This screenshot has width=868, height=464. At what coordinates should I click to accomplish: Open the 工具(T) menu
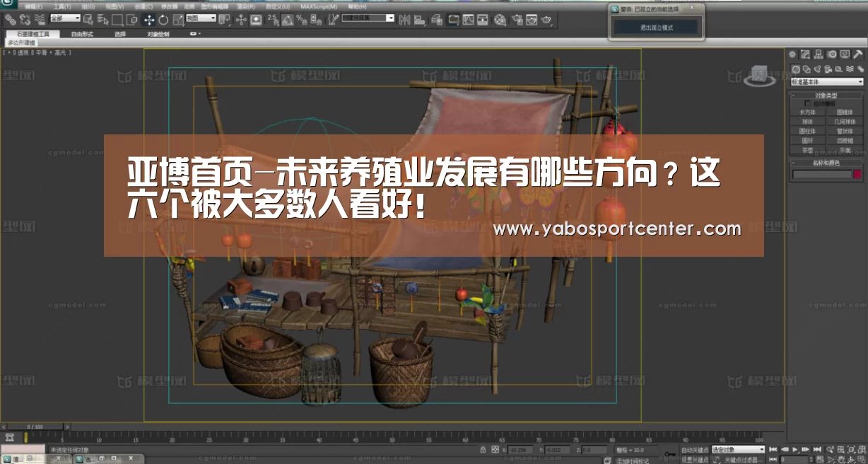pyautogui.click(x=62, y=6)
